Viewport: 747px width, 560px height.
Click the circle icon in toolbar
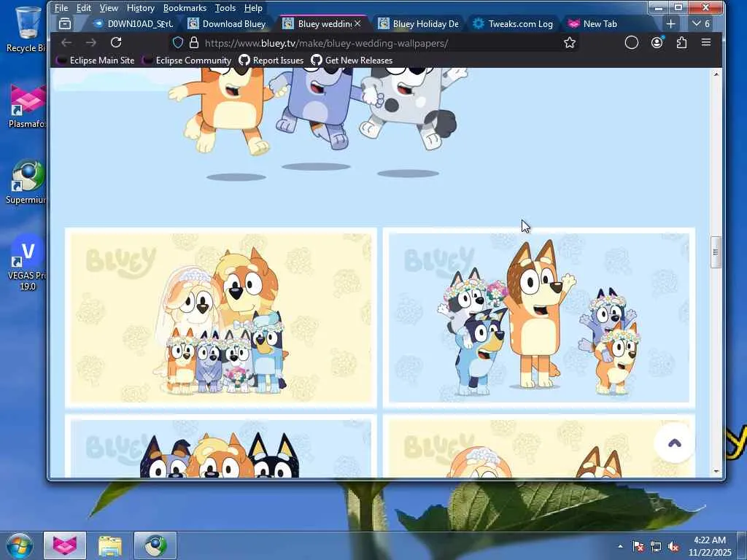coord(631,43)
